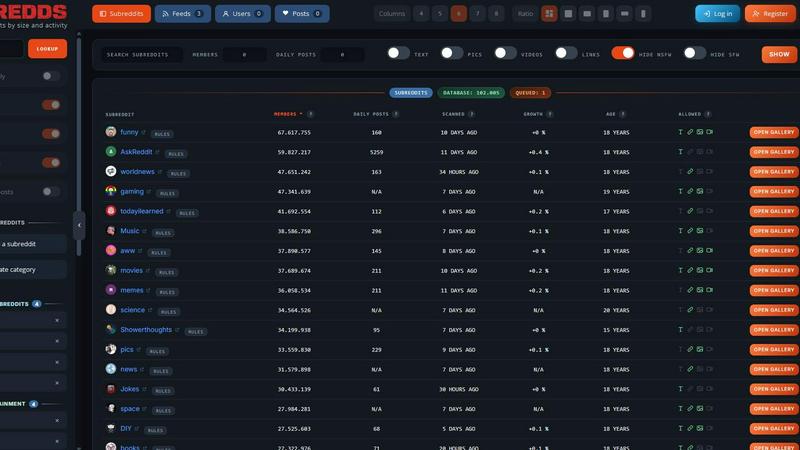Open the funny subreddit external link icon
Screen dimensions: 800x450
(x=143, y=133)
